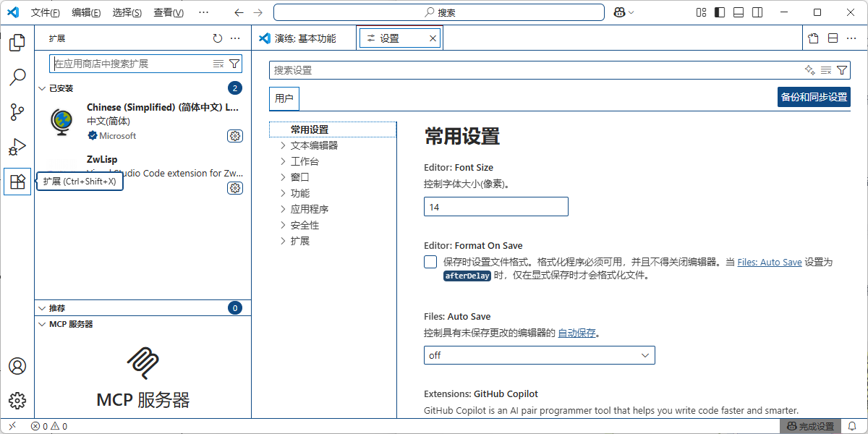Open the Copilot chat icon
868x434 pixels.
pos(619,12)
